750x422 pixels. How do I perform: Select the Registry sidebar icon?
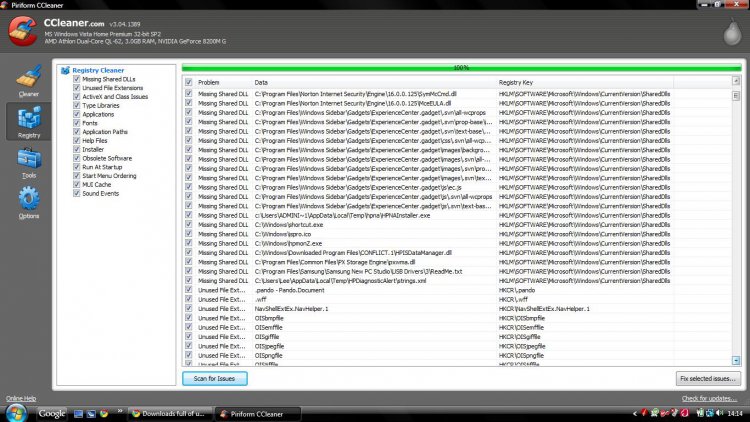pyautogui.click(x=29, y=122)
